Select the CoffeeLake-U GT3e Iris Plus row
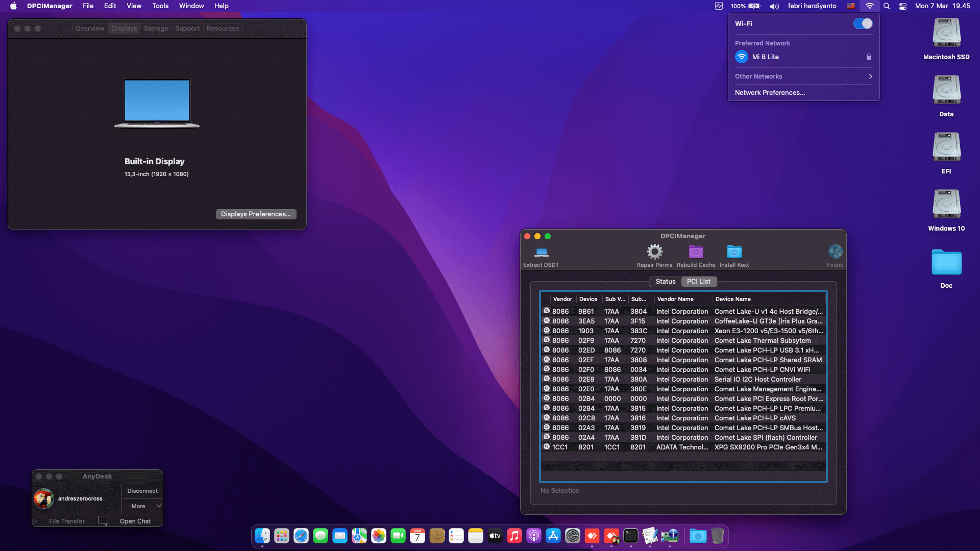980x551 pixels. pos(683,321)
